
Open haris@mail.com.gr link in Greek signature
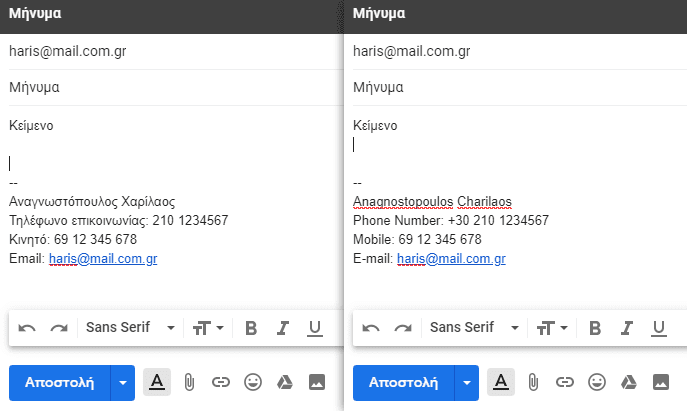click(x=103, y=259)
